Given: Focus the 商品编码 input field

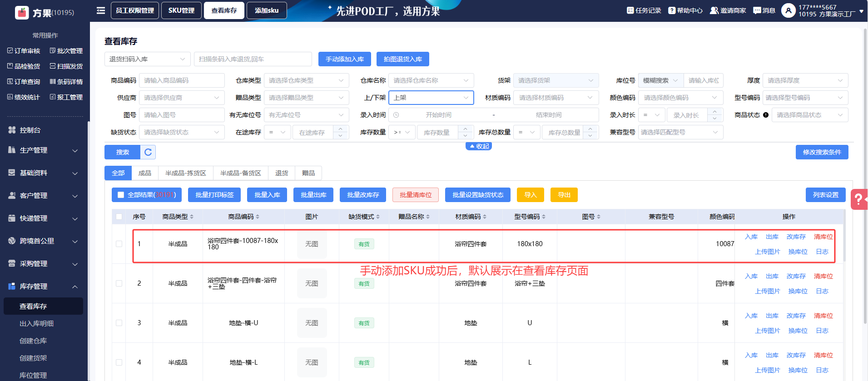Looking at the screenshot, I should click(182, 80).
